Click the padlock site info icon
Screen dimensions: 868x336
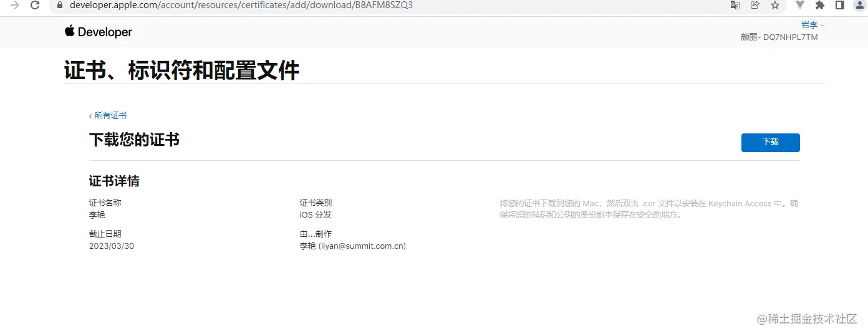[x=60, y=5]
